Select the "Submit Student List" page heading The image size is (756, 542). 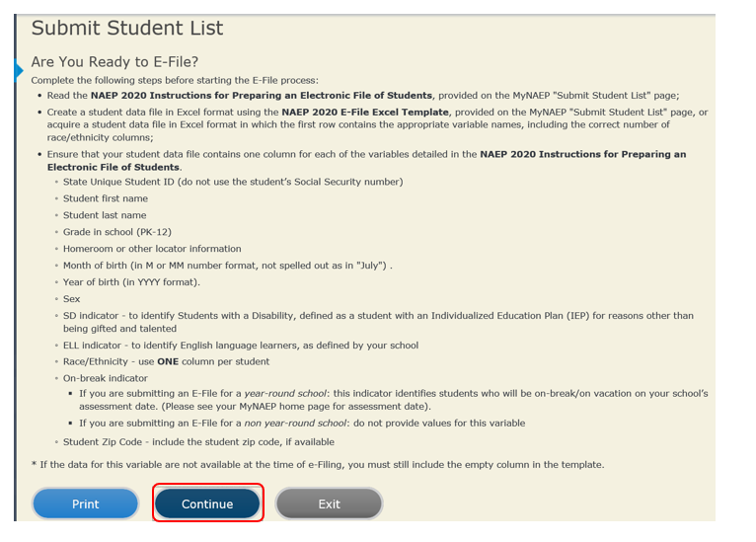[x=127, y=29]
